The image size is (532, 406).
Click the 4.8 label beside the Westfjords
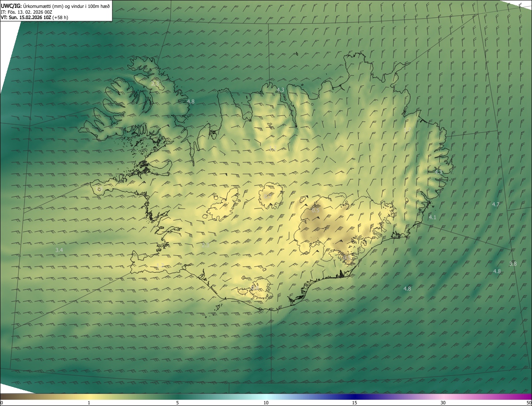pyautogui.click(x=190, y=101)
